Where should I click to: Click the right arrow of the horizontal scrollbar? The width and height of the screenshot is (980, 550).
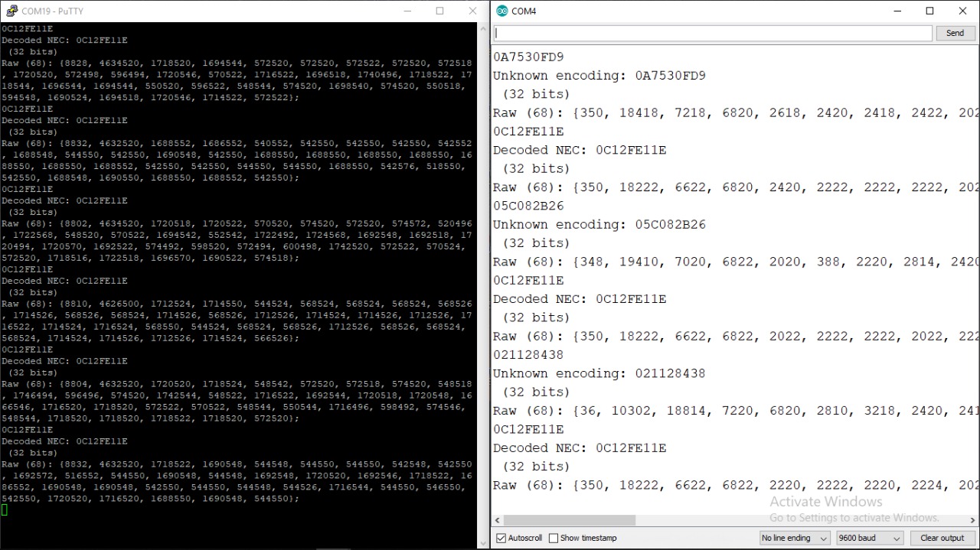[974, 519]
